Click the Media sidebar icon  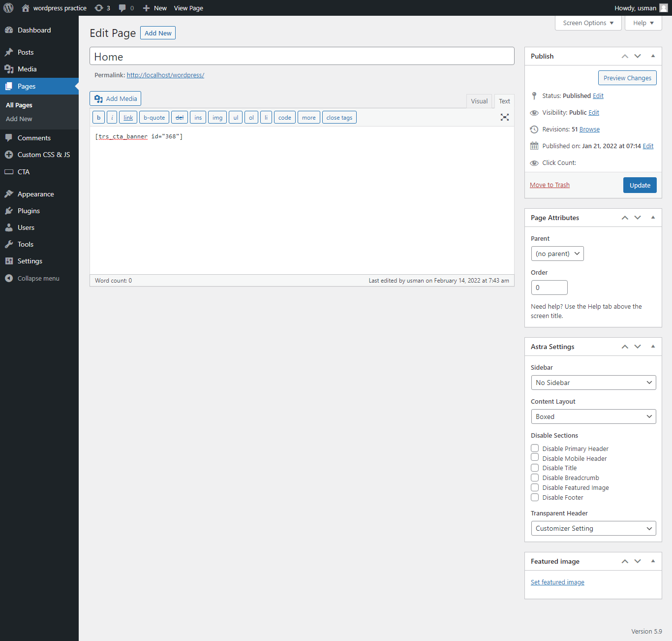pyautogui.click(x=9, y=69)
